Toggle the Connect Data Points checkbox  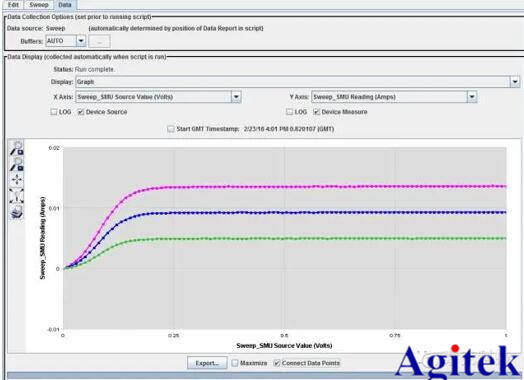click(276, 363)
